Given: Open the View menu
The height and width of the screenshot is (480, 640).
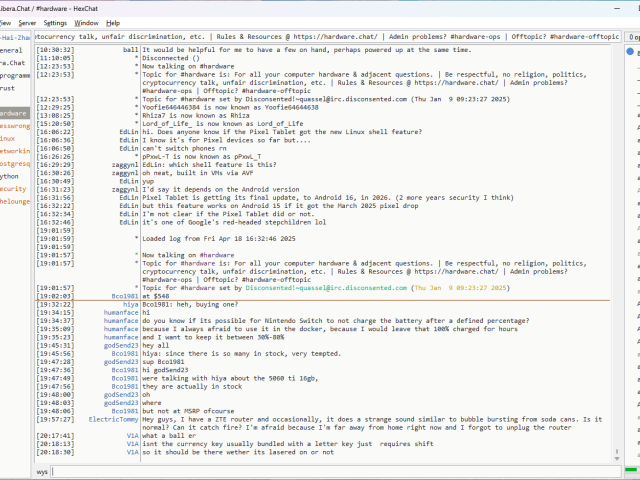Looking at the screenshot, I should point(5,22).
